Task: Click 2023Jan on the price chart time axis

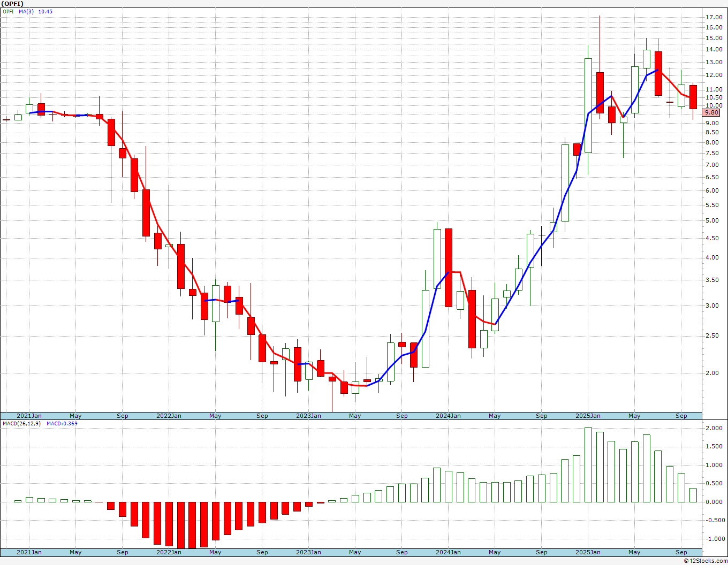Action: click(309, 416)
